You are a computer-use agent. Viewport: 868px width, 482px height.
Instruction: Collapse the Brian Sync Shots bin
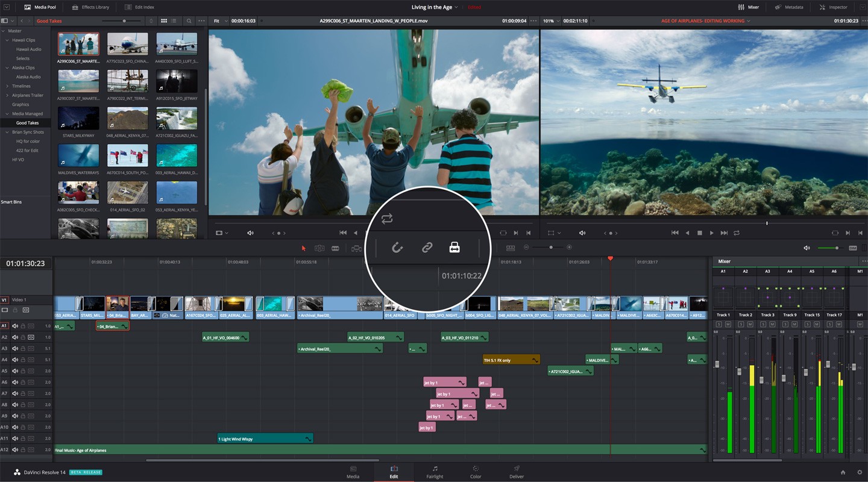pos(7,132)
